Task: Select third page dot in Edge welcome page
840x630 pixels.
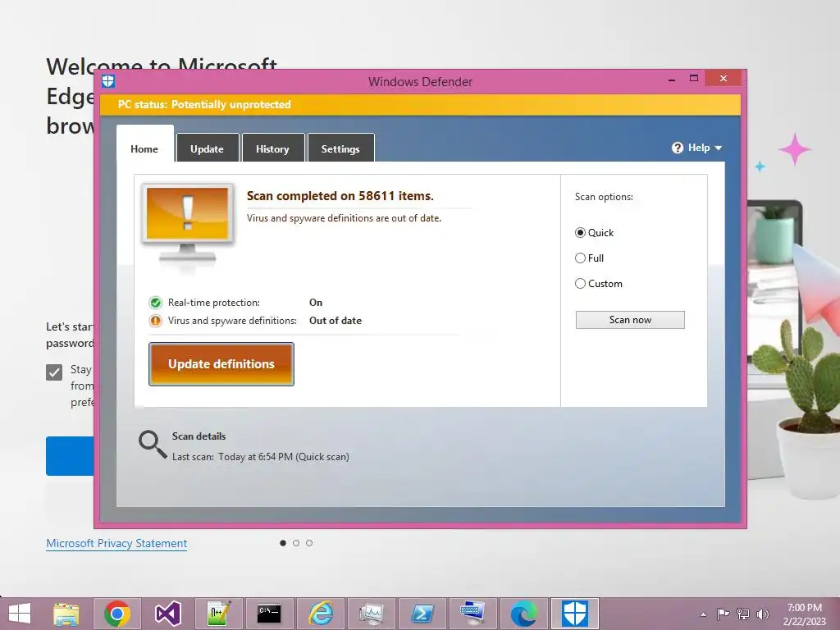Action: [x=309, y=543]
